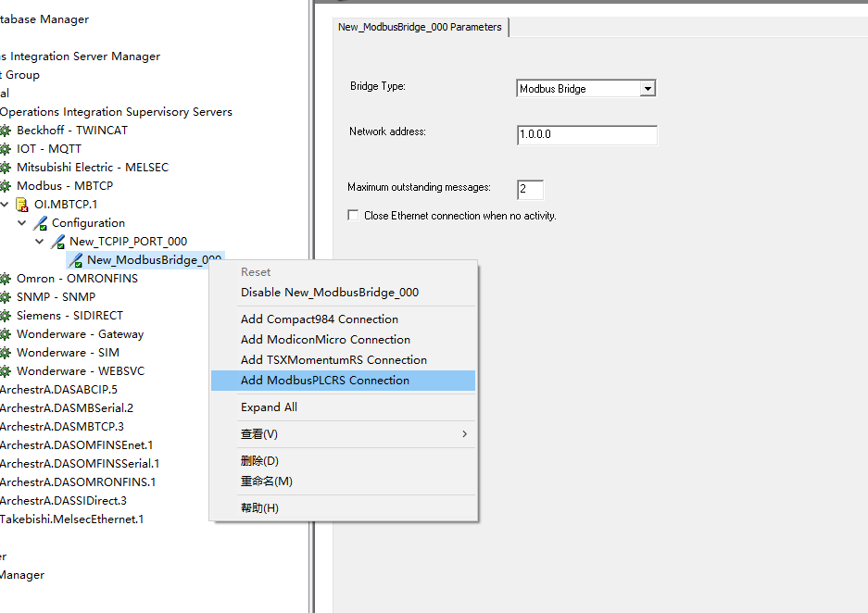Image resolution: width=868 pixels, height=613 pixels.
Task: Enable Close Ethernet connection when no activity
Action: 353,216
